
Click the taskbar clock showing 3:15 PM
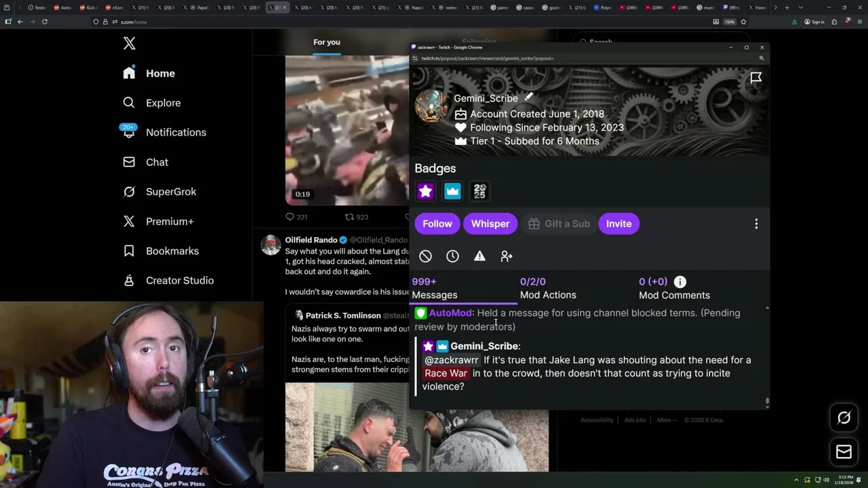[x=845, y=480]
